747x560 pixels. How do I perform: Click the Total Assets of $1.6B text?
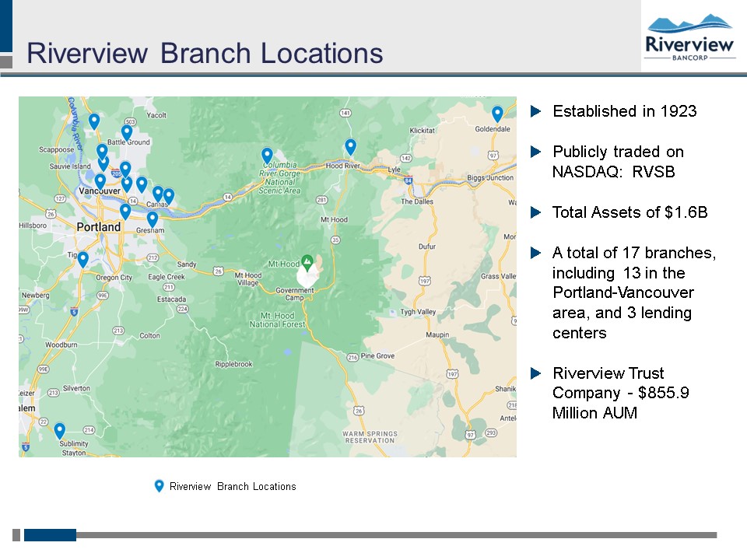630,212
